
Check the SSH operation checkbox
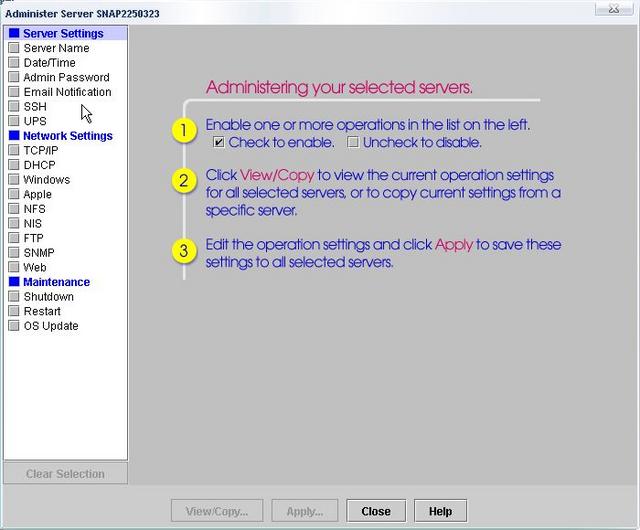(14, 107)
